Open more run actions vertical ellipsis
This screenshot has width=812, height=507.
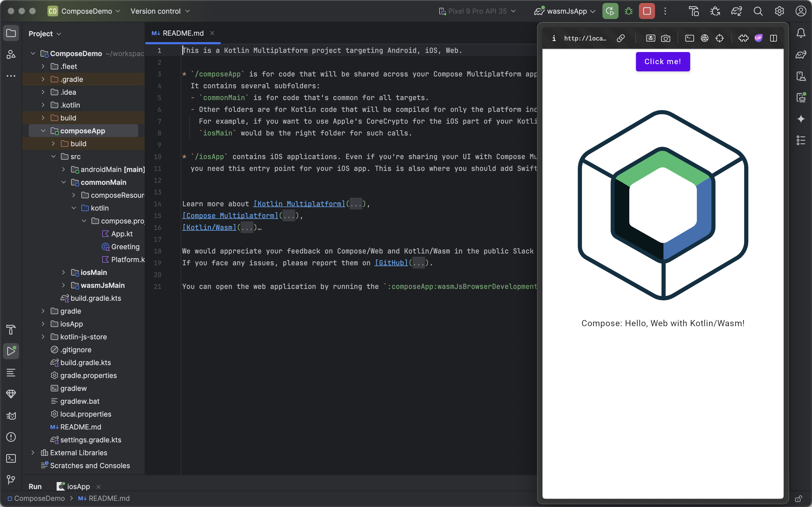point(665,11)
